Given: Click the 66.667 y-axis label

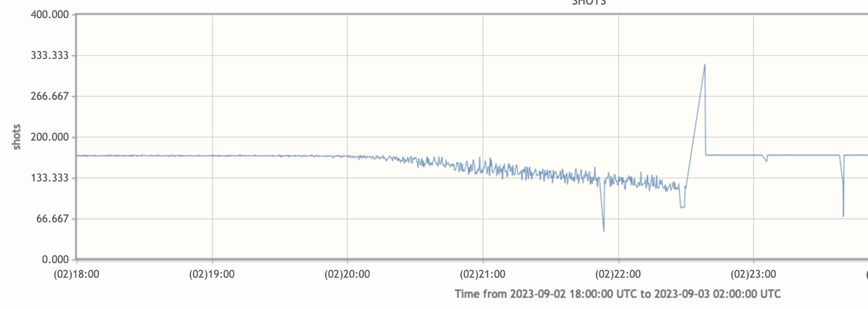Looking at the screenshot, I should (52, 219).
